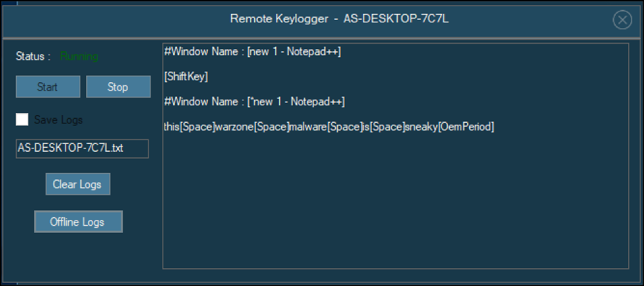Click the green Running status text
The height and width of the screenshot is (286, 644).
tap(79, 57)
